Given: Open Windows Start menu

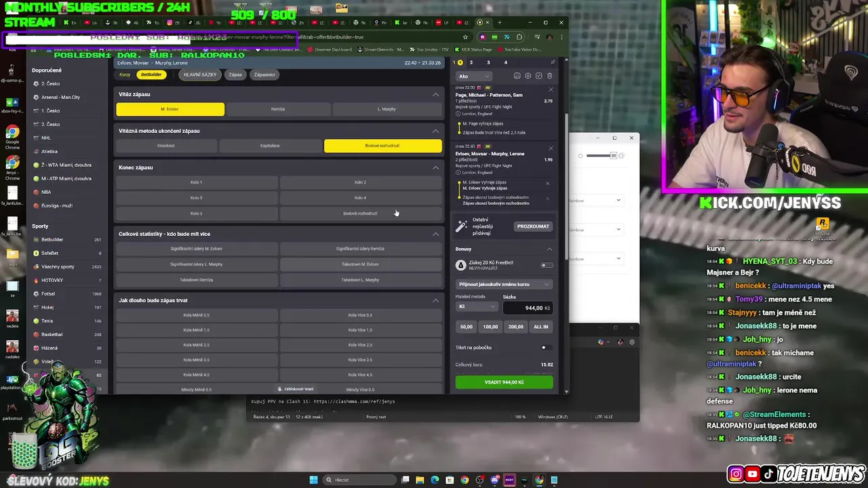Looking at the screenshot, I should [x=313, y=480].
